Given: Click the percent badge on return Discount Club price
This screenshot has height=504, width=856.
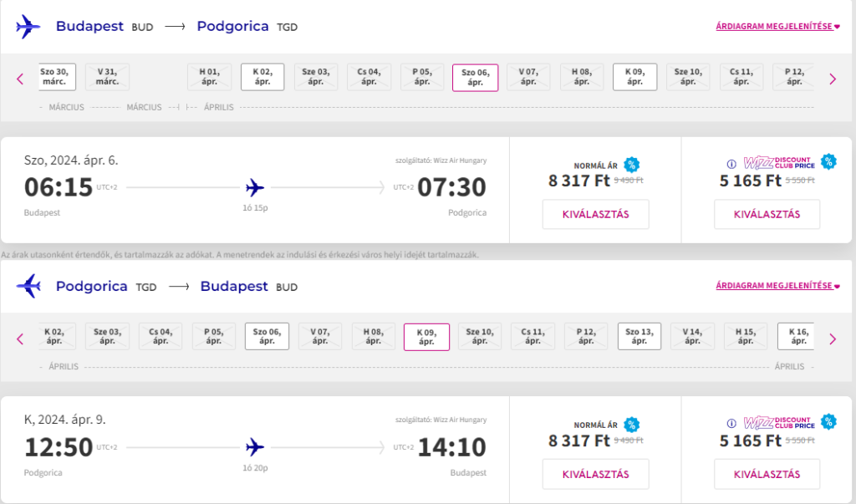Looking at the screenshot, I should pyautogui.click(x=828, y=421).
